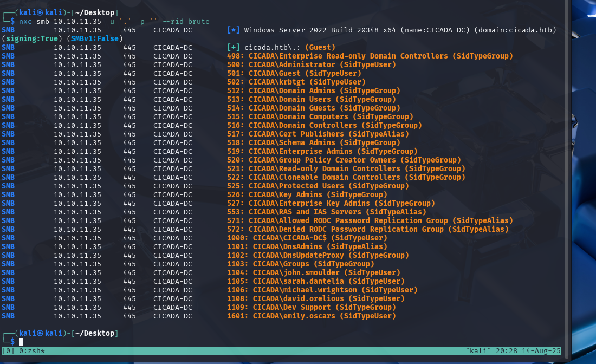Click the 1102: CICADA\DnsUpdateProxy entry
Viewport: 596px width, 364px height.
click(318, 255)
